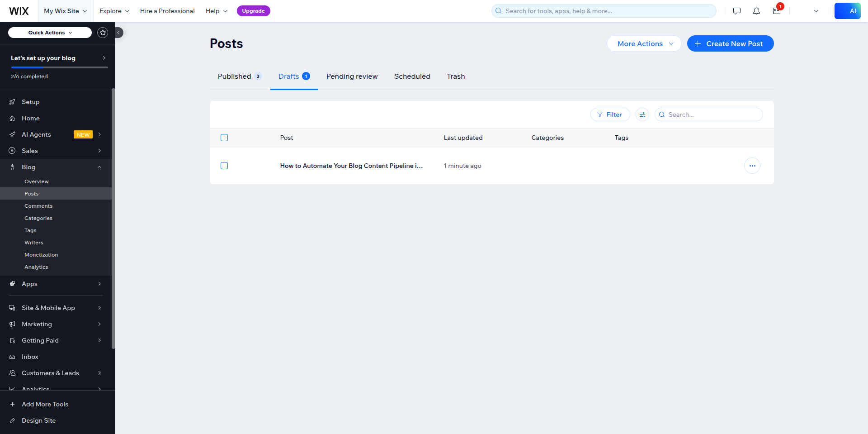Screen dimensions: 868x434
Task: Open the Explore menu dropdown
Action: tap(114, 11)
